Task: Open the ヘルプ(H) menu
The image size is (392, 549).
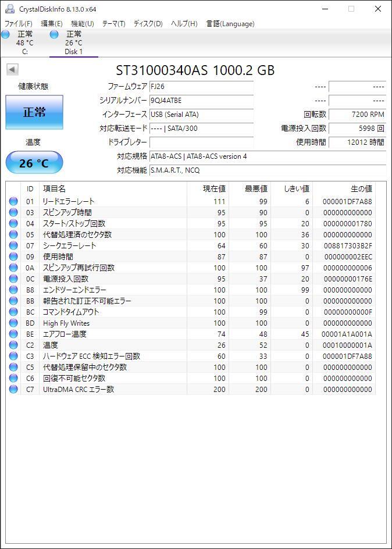Action: [x=184, y=24]
